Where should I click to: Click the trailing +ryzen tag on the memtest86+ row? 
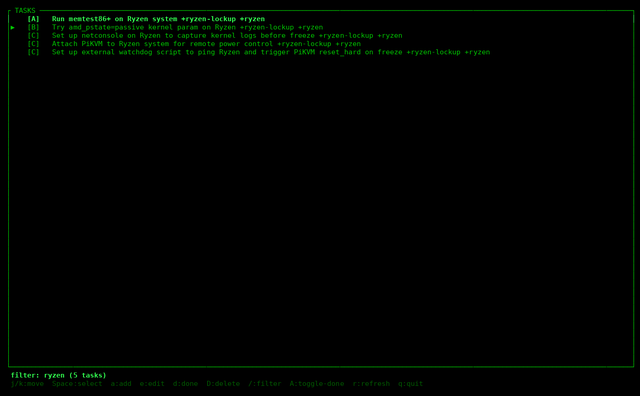click(x=252, y=19)
